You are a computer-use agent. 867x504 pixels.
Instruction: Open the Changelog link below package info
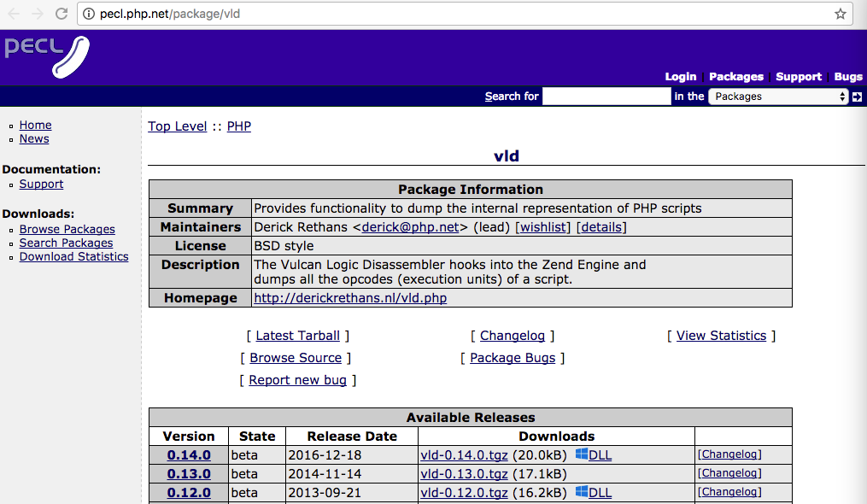coord(513,336)
